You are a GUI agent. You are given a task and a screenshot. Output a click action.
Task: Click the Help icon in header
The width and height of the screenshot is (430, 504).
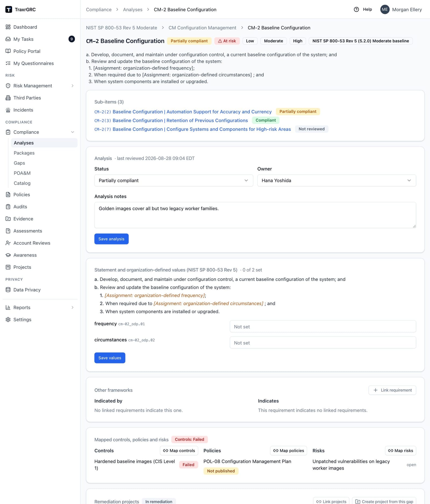point(356,9)
